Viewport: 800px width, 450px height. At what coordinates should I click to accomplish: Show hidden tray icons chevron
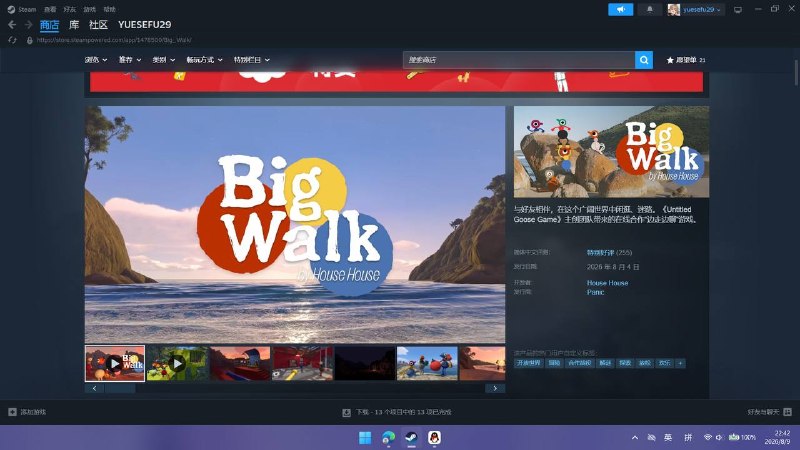[x=635, y=438]
